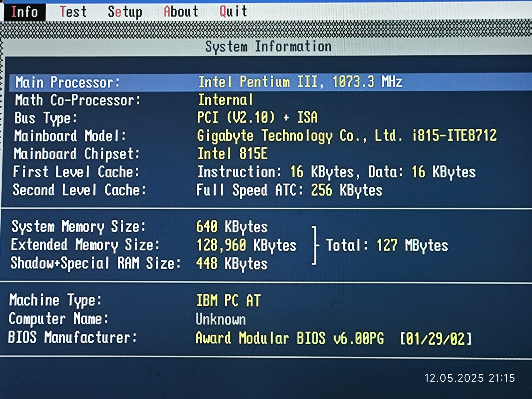Click the System Memory Size label
The height and width of the screenshot is (399, 532).
[x=78, y=227]
